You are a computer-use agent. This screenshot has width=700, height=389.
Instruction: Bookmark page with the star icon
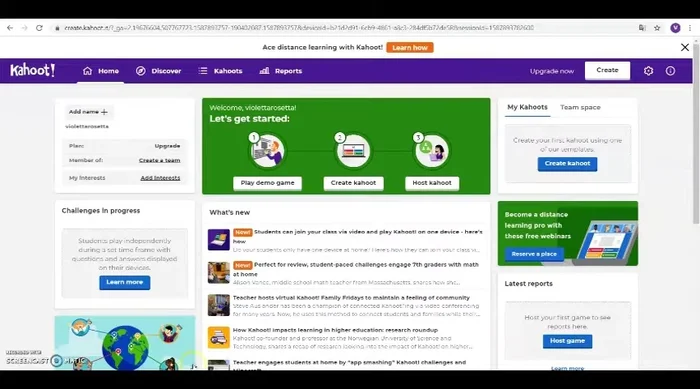pyautogui.click(x=657, y=28)
